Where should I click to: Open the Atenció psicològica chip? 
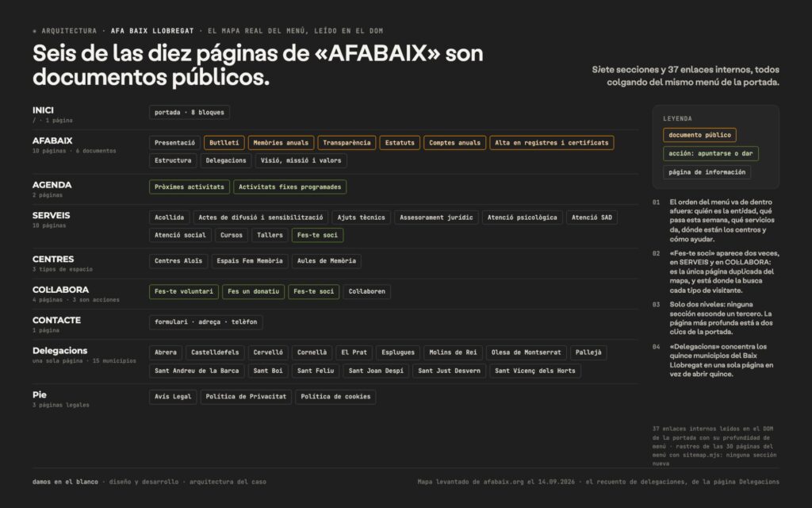(x=522, y=217)
